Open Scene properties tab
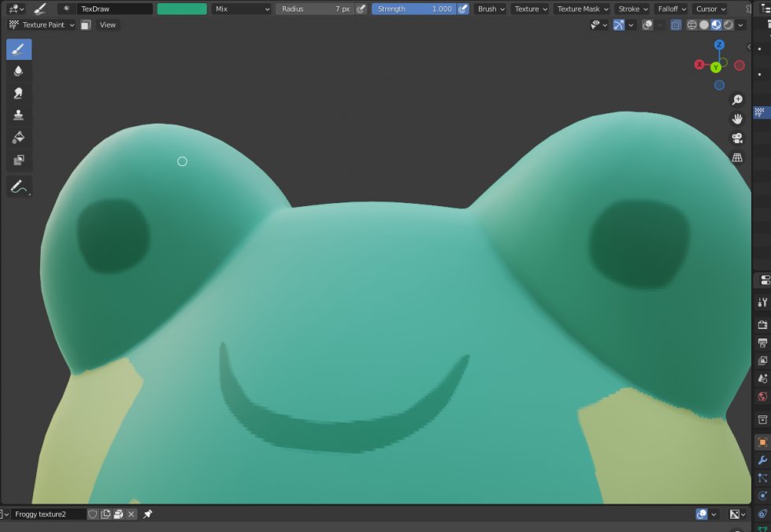Viewport: 771px width, 532px height. point(762,379)
